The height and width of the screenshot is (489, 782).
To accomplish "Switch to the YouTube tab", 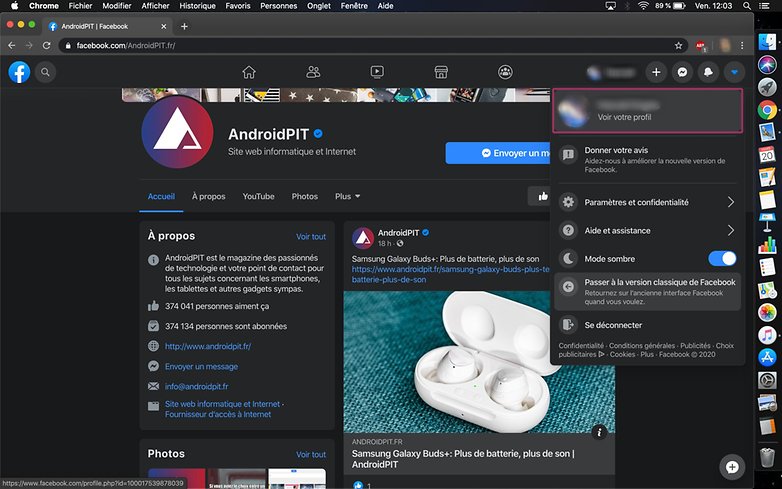I will coord(258,196).
